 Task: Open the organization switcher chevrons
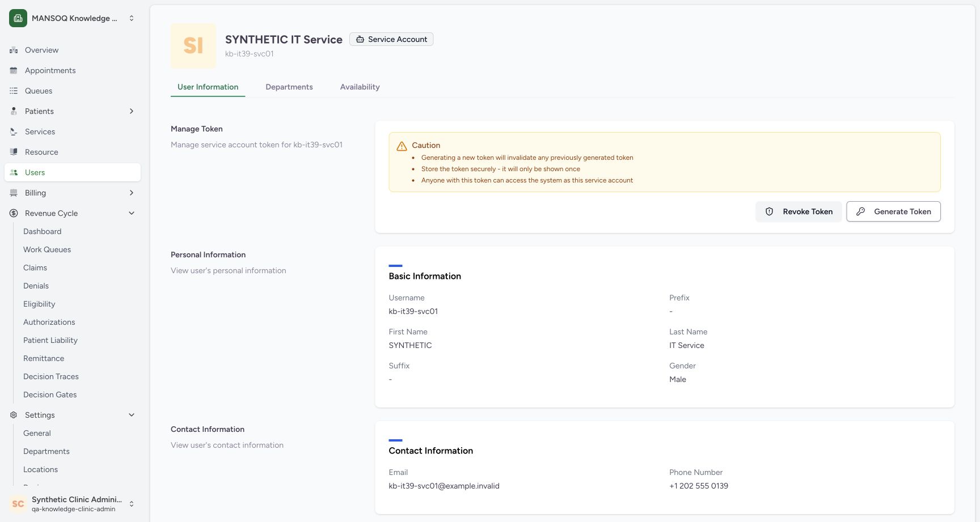132,18
